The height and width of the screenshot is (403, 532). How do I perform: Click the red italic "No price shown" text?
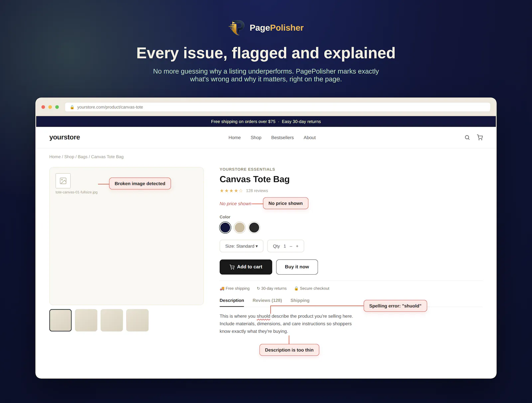[x=235, y=204]
